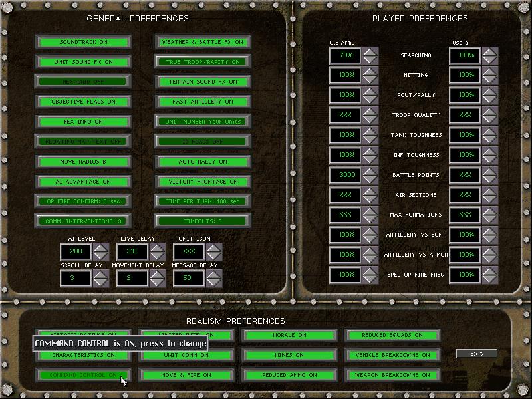
Task: Raise Russia Battle Points with up arrow
Action: tap(490, 172)
